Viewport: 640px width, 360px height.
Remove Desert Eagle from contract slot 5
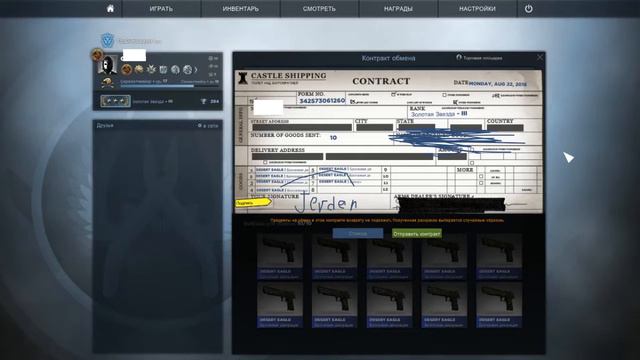(x=345, y=169)
